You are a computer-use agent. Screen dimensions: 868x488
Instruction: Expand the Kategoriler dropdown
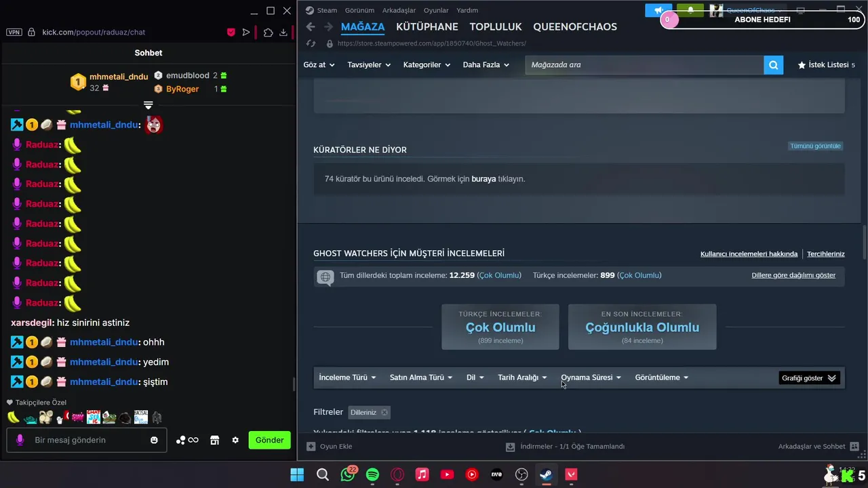(427, 65)
